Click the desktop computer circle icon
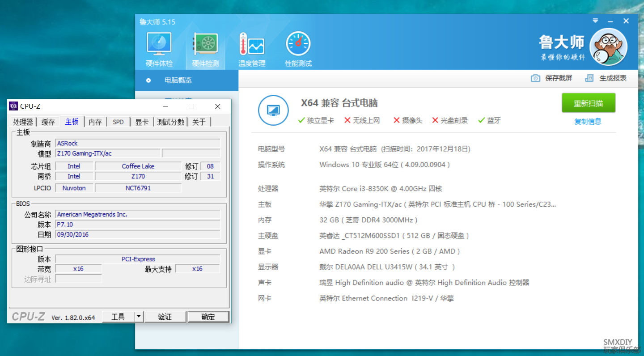 click(x=273, y=110)
